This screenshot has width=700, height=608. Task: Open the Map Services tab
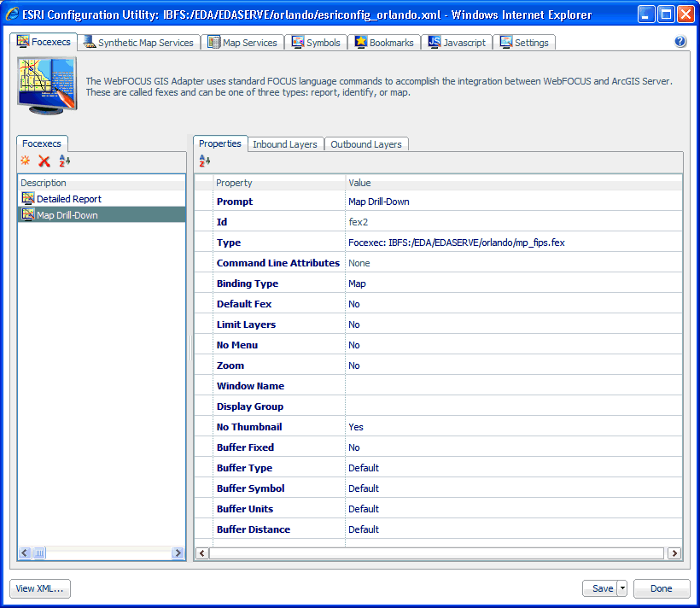(242, 43)
